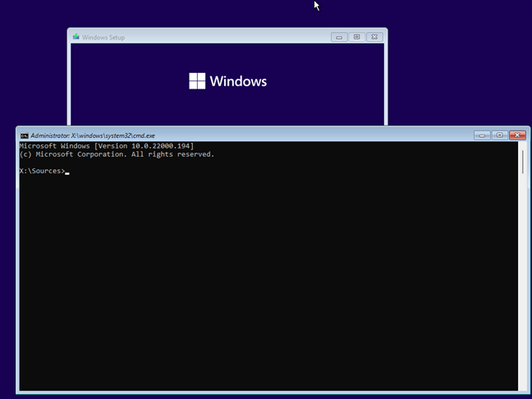532x399 pixels.
Task: Click the 'Administrator: X:\windows\system32\cmd.exe' title text
Action: pyautogui.click(x=93, y=135)
